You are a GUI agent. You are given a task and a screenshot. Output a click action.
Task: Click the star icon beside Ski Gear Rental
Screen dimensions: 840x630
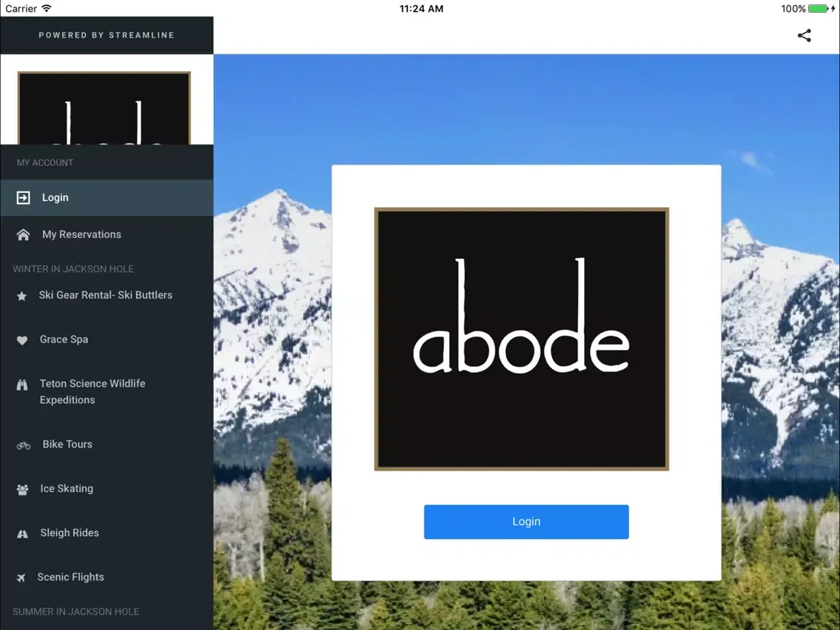pos(21,296)
